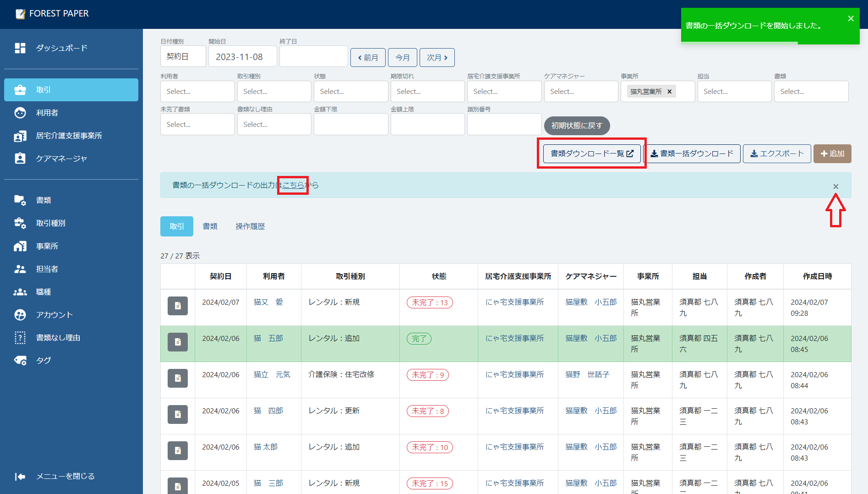This screenshot has height=494, width=868.
Task: Switch to the 操作履歴 tab
Action: point(250,226)
